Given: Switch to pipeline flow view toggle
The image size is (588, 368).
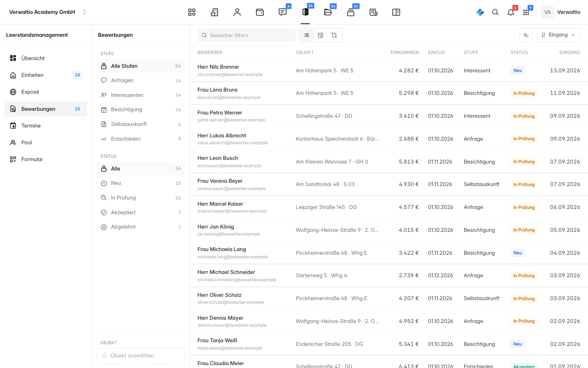Looking at the screenshot, I should [x=334, y=35].
